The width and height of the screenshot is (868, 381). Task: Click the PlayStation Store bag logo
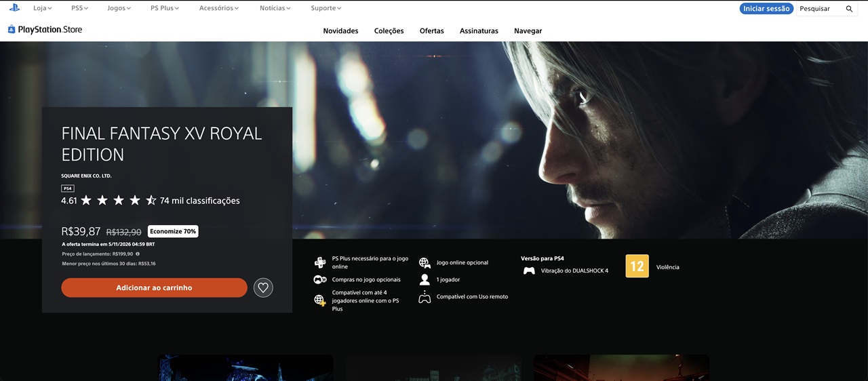pos(12,29)
